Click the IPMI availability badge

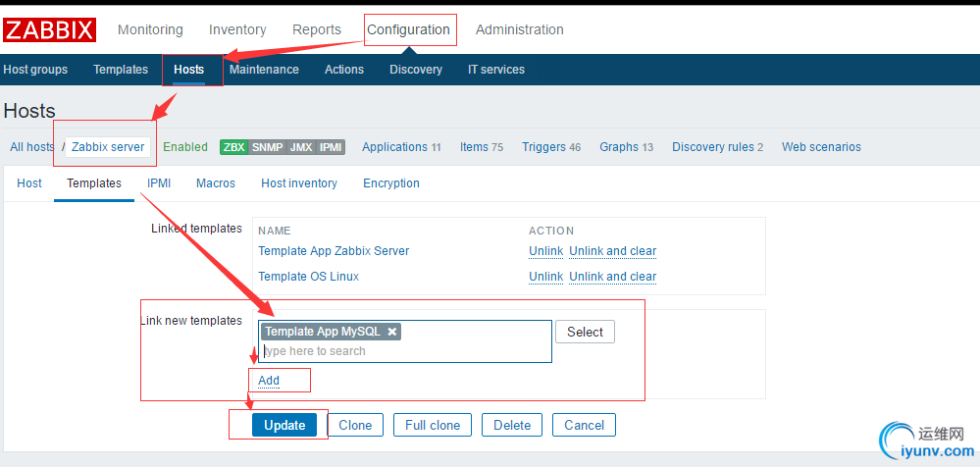[331, 147]
